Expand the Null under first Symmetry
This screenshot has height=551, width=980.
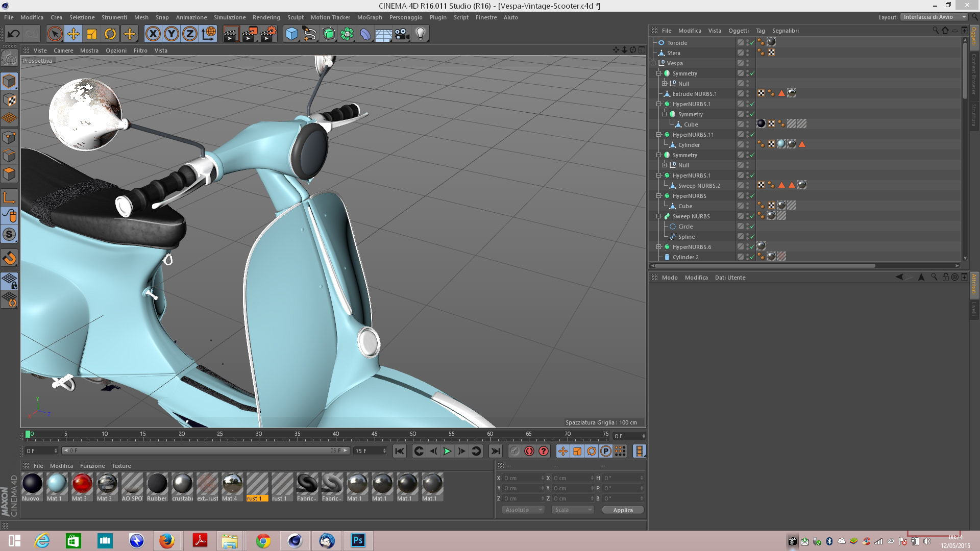point(665,84)
